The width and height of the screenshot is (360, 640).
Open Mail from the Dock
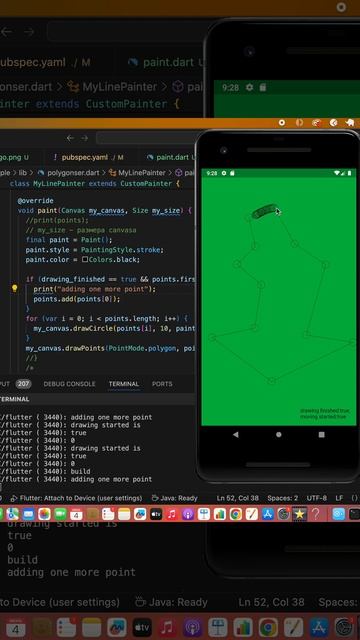(x=29, y=514)
